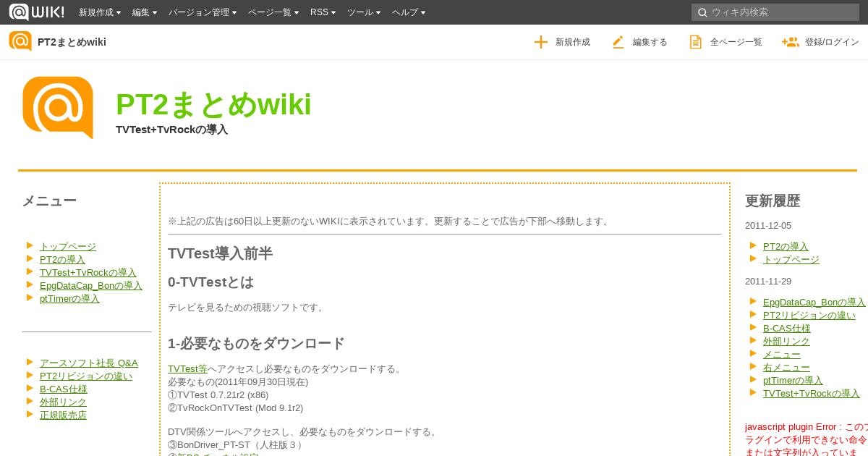Open ptTimerの導入 in the left menu
The height and width of the screenshot is (456, 868).
click(69, 298)
